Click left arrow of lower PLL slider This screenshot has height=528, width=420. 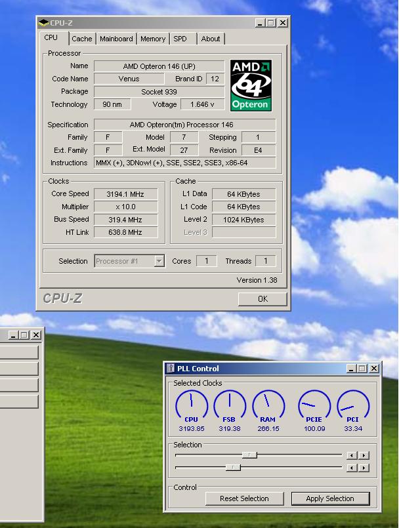point(352,468)
